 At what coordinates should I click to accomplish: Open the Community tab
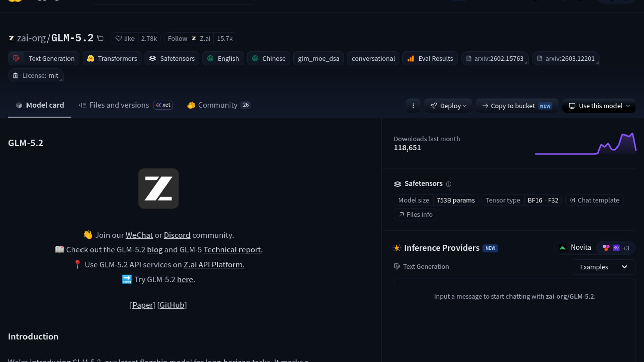pos(219,105)
